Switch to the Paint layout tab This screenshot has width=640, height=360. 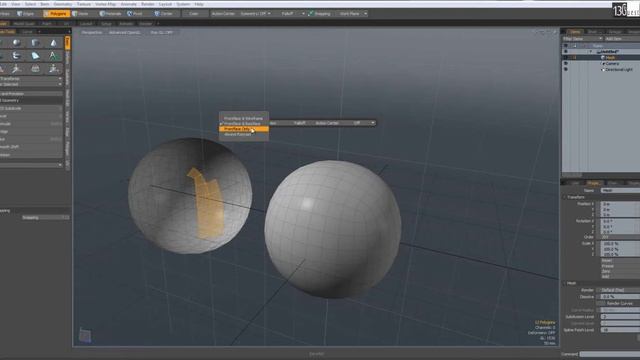(x=47, y=24)
